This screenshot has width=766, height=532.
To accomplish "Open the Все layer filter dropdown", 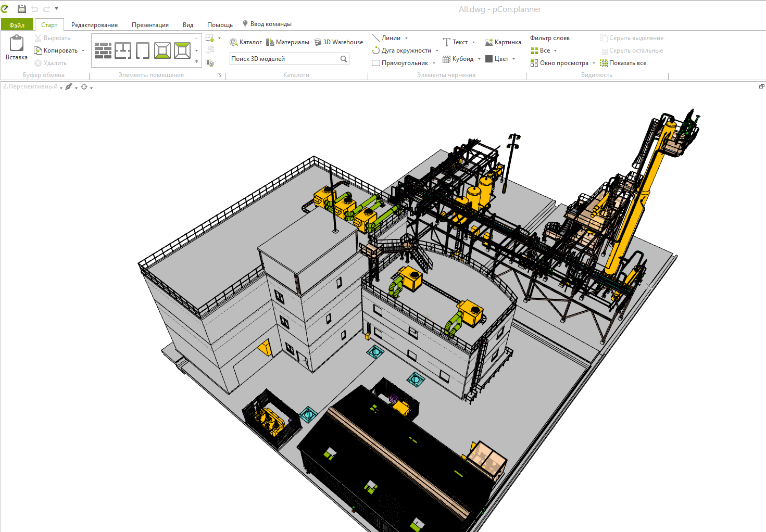I will click(555, 50).
